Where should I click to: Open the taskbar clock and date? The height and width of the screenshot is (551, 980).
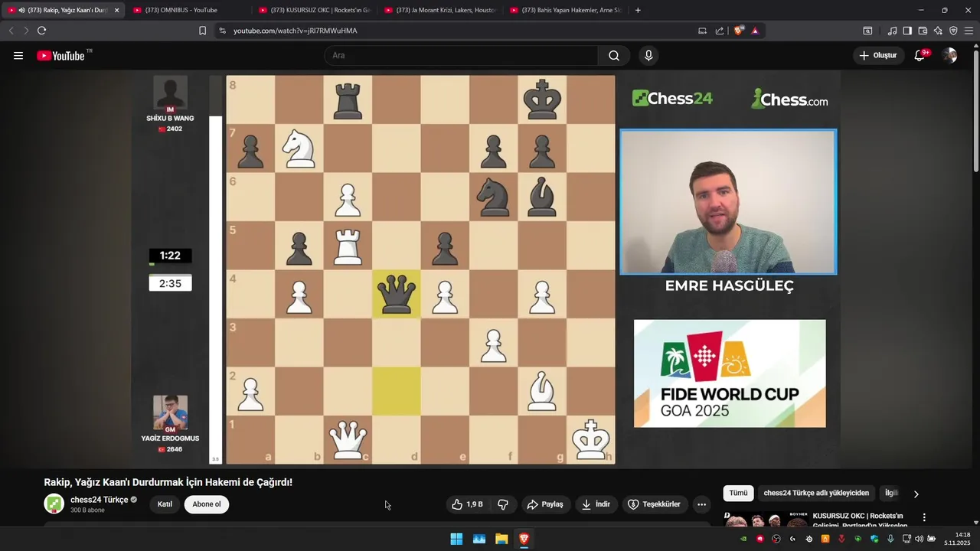click(x=957, y=539)
